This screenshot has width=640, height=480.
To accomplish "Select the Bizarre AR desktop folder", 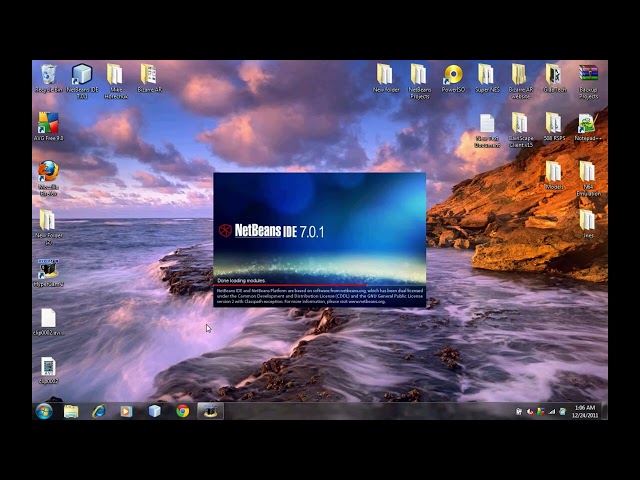I will coord(149,78).
